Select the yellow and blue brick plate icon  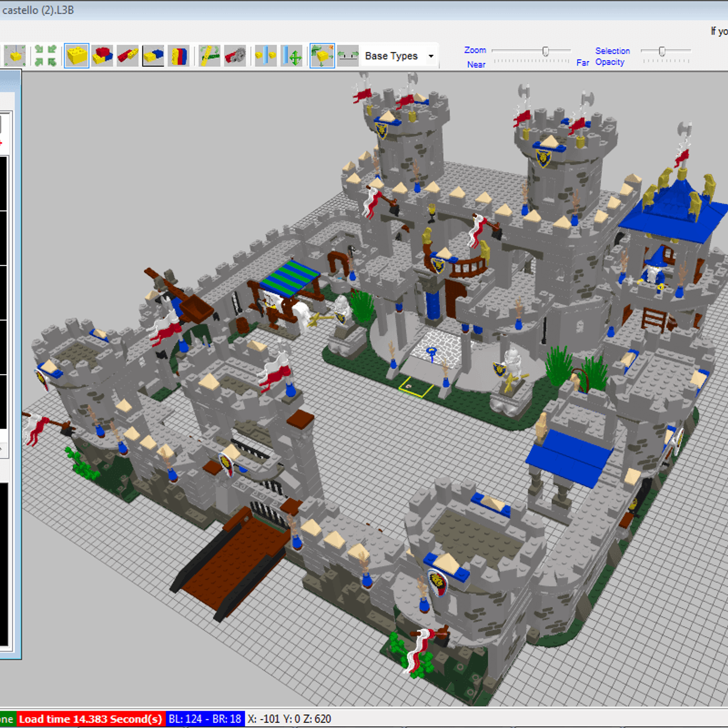coord(153,56)
